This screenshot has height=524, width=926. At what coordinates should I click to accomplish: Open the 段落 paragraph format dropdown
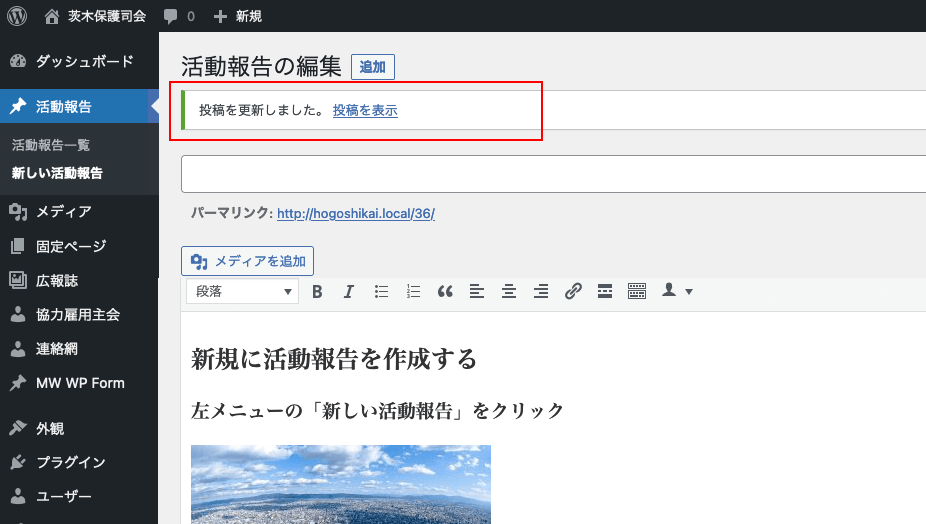pos(242,292)
